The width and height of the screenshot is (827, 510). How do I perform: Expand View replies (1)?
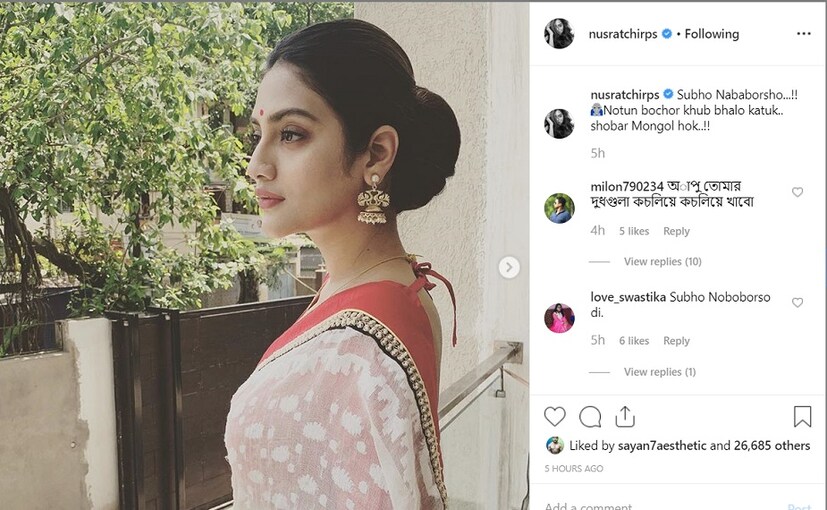coord(660,372)
